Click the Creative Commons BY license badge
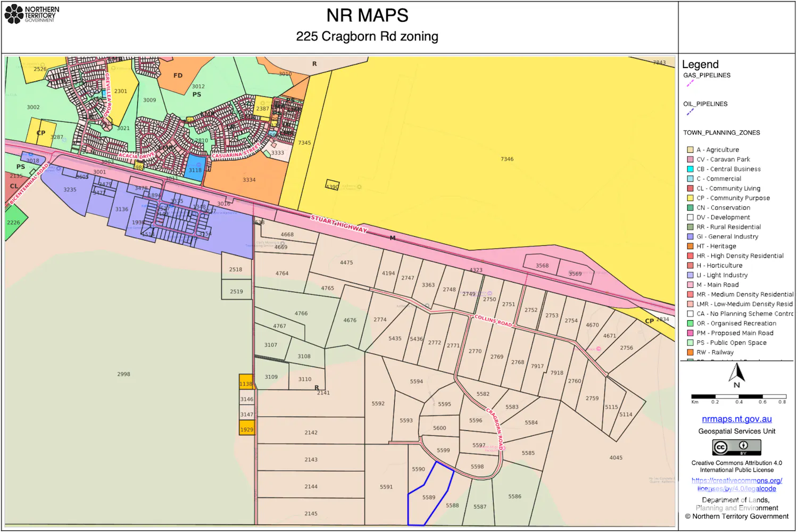Image resolution: width=798 pixels, height=532 pixels. [x=737, y=447]
